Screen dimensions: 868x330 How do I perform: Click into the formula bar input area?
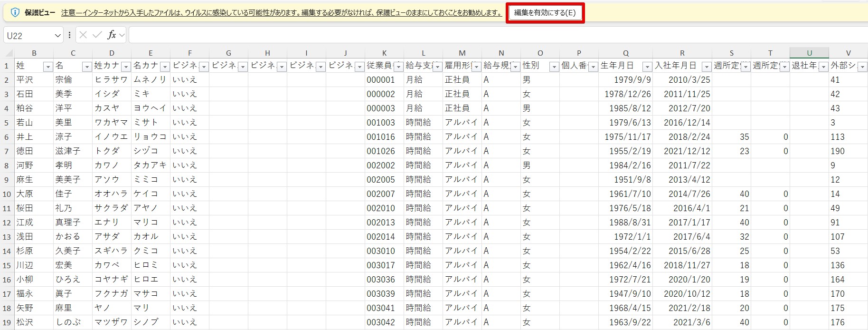click(x=498, y=35)
